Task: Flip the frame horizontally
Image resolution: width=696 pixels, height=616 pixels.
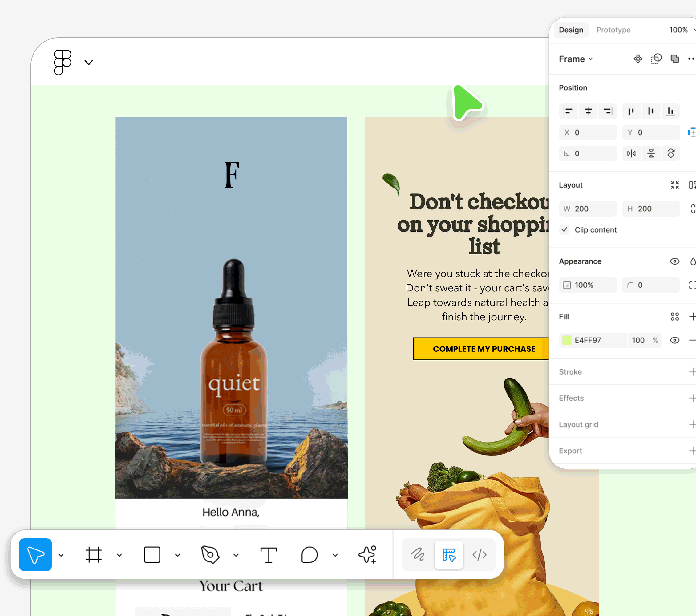Action: [631, 153]
